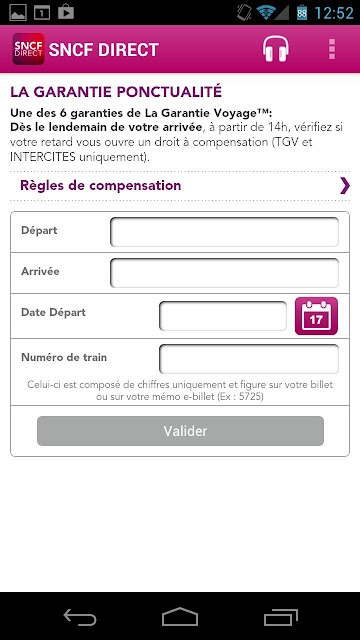Open the headphones audio icon
360x640 pixels.
click(x=276, y=49)
